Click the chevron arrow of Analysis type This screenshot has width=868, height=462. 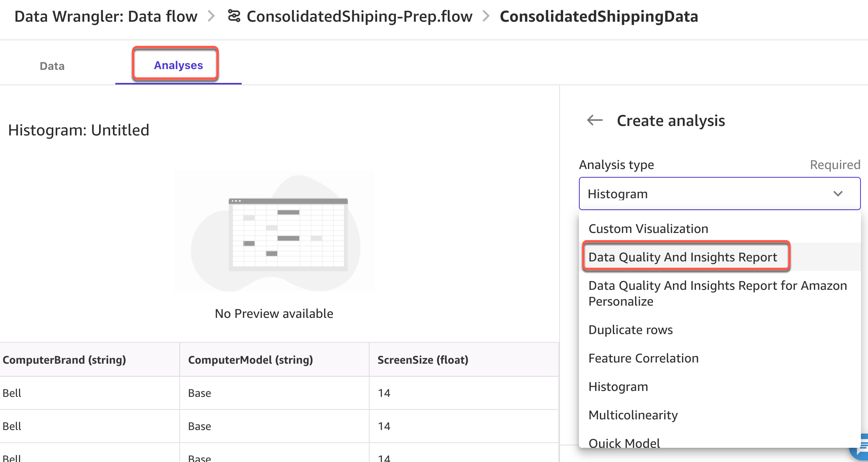pos(838,193)
